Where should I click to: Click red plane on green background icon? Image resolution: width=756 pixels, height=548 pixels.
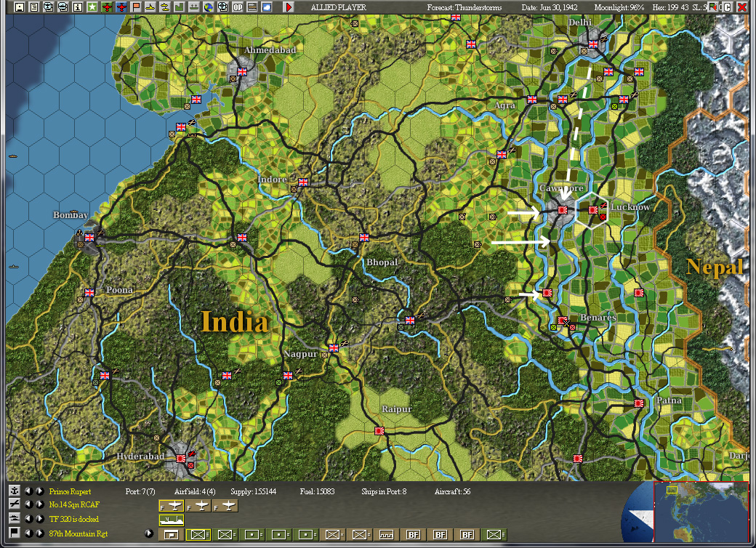coord(107,7)
